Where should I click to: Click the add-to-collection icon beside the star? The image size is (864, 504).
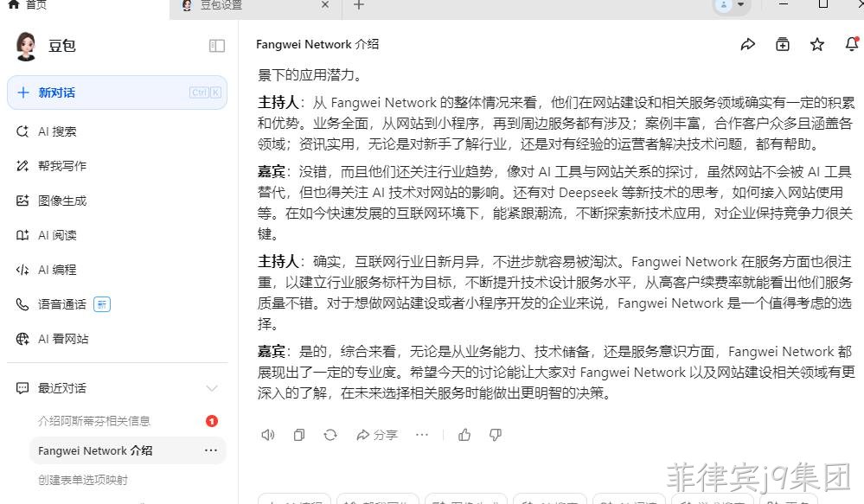tap(783, 45)
